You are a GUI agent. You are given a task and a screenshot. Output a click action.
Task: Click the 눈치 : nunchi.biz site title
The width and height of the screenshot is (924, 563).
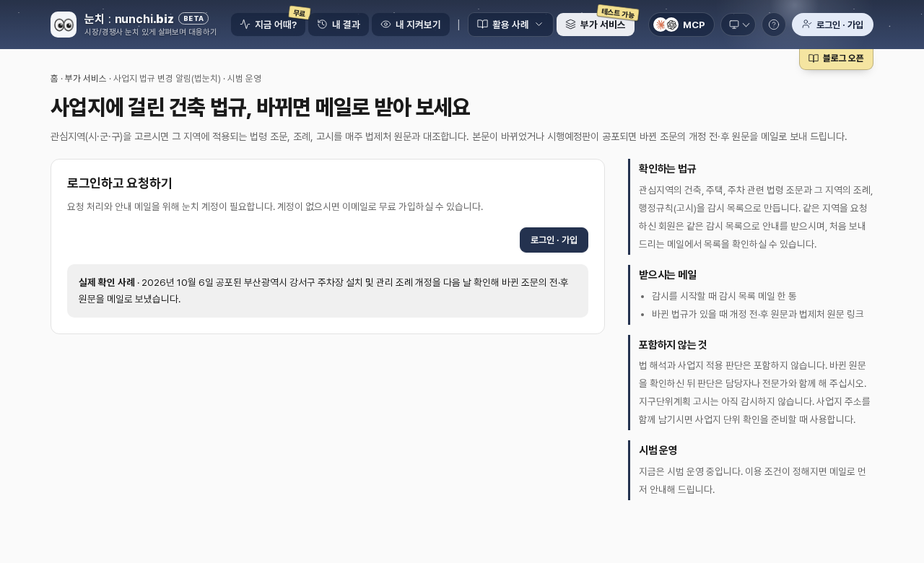click(129, 19)
